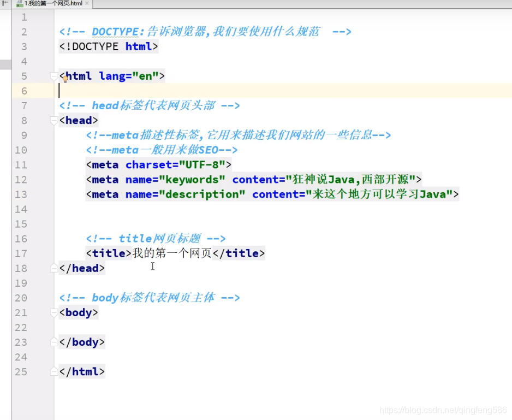The height and width of the screenshot is (420, 512).
Task: Click the charset="UTF-8" meta tag
Action: click(159, 165)
